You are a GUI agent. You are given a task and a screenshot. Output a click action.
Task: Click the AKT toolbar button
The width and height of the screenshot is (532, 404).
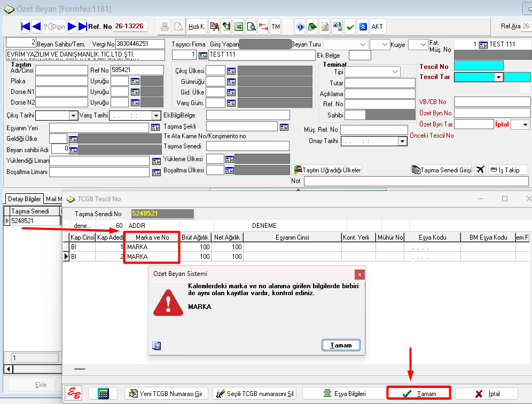click(x=377, y=27)
